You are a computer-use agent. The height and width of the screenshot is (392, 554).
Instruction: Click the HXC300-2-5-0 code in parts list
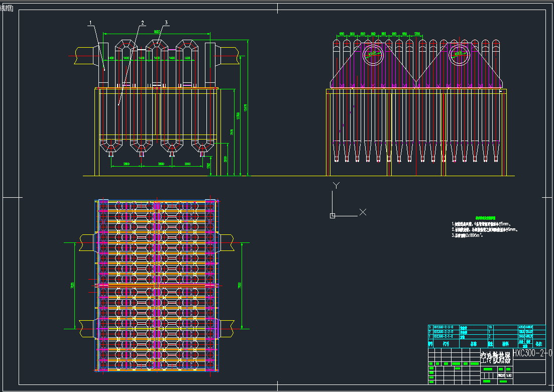click(x=443, y=327)
